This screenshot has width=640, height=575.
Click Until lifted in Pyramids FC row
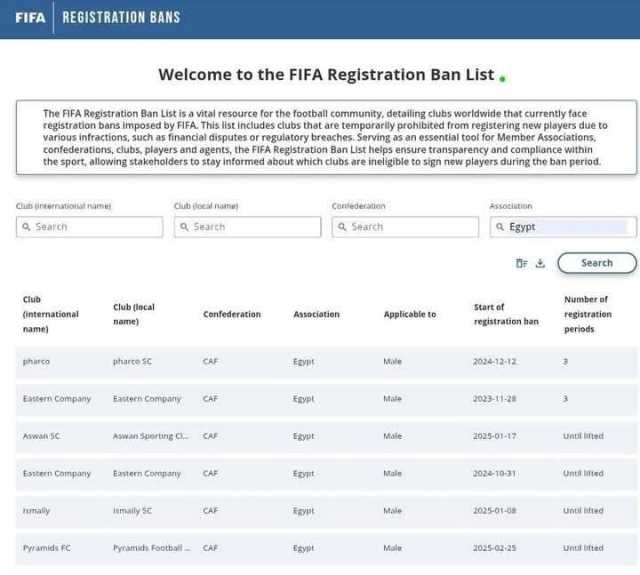click(583, 548)
